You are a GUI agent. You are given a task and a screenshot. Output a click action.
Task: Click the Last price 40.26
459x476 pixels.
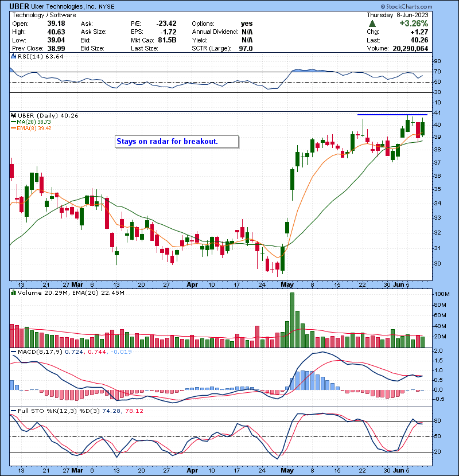click(419, 40)
